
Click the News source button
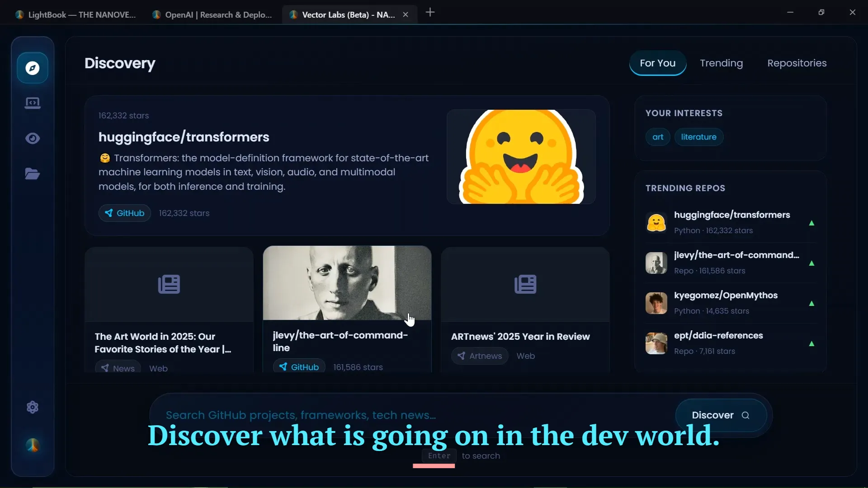point(118,368)
